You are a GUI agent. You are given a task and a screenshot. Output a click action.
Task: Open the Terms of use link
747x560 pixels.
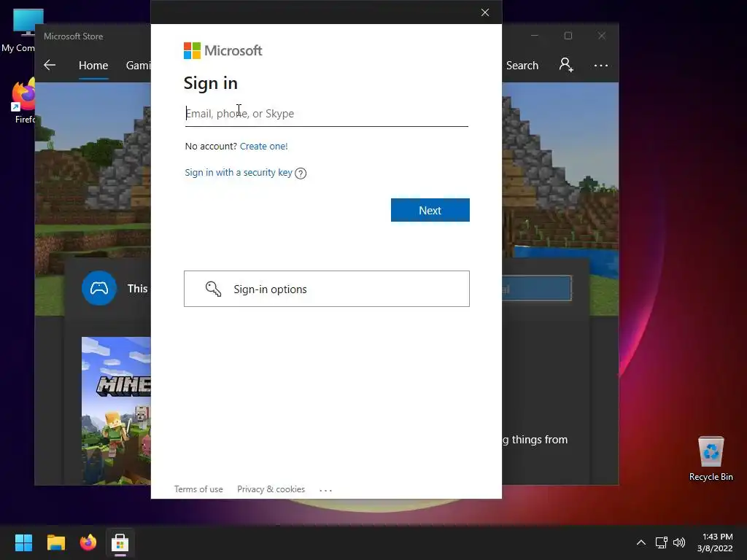tap(198, 489)
